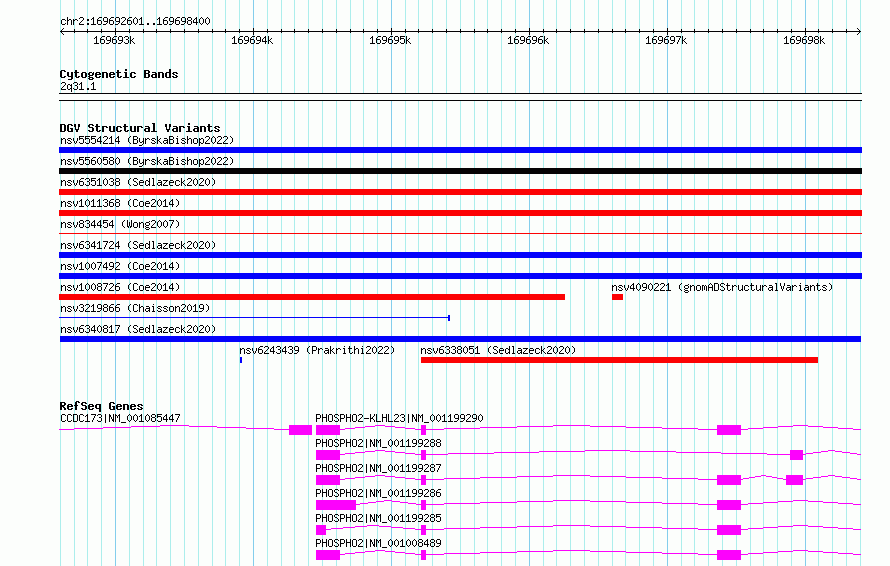Open the nsv6351038 (Sedlazeck2020) variant label
Screen dimensions: 890x566
[138, 182]
